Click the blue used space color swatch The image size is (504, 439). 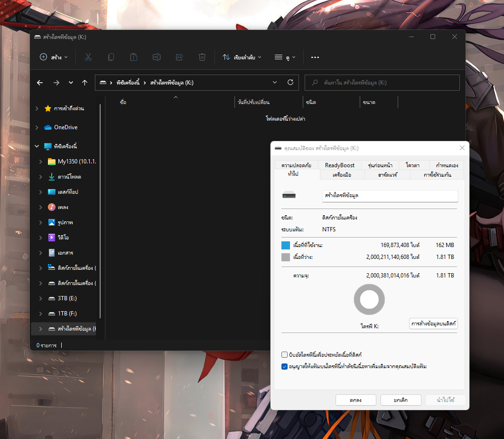286,245
